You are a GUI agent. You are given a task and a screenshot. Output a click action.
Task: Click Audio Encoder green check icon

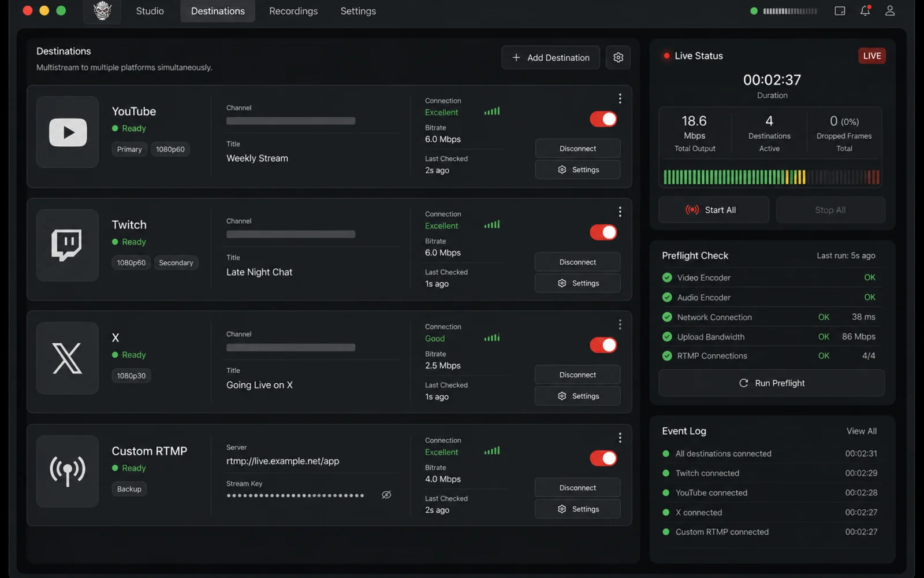[x=667, y=297]
